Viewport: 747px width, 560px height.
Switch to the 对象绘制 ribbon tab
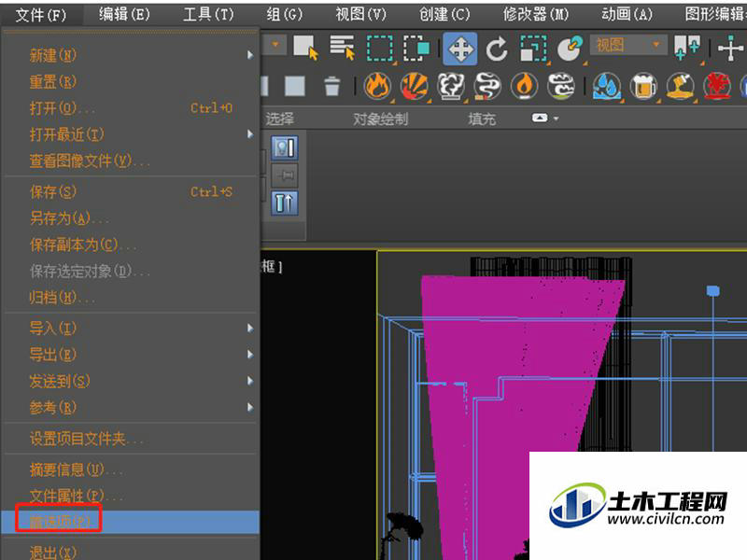pos(380,119)
